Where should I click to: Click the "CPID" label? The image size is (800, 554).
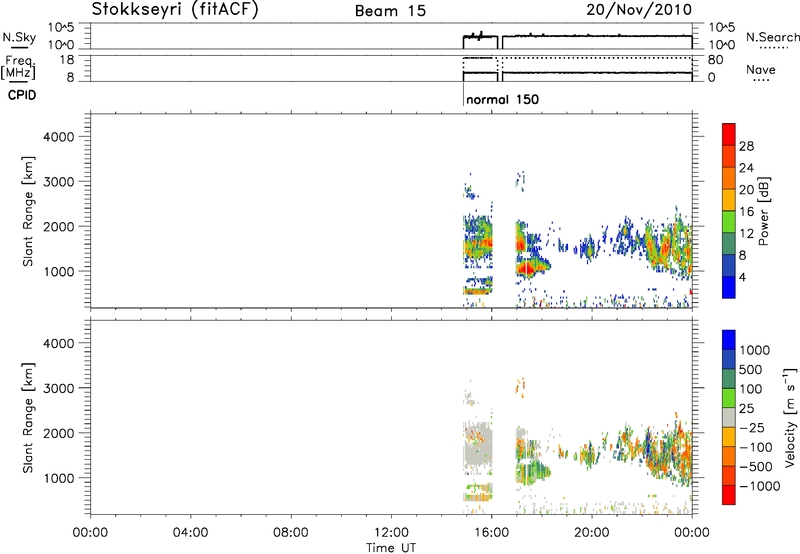tap(22, 95)
